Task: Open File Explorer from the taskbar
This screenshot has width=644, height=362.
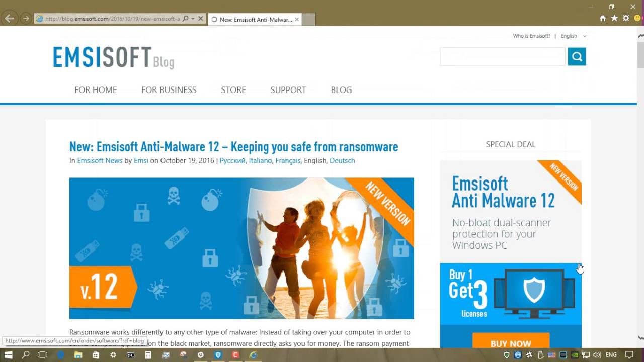Action: click(78, 355)
